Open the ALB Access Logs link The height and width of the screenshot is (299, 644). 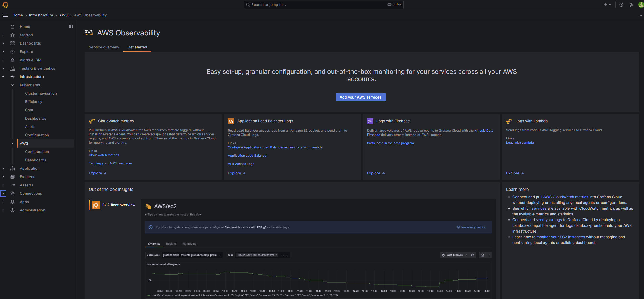coord(241,164)
